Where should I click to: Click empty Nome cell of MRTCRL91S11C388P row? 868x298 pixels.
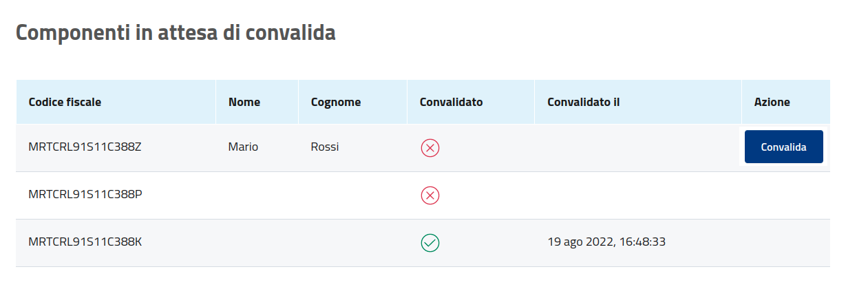pyautogui.click(x=257, y=195)
